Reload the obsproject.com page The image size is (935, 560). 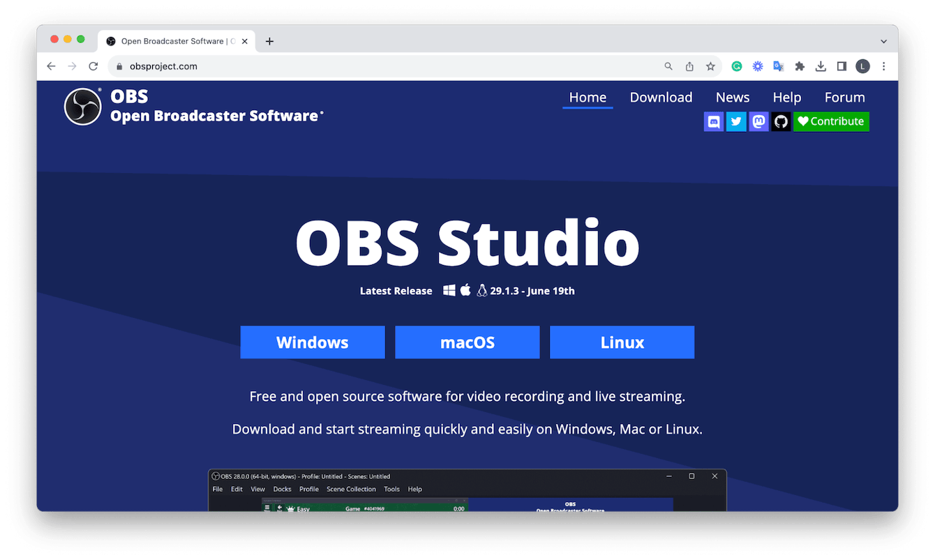(93, 66)
